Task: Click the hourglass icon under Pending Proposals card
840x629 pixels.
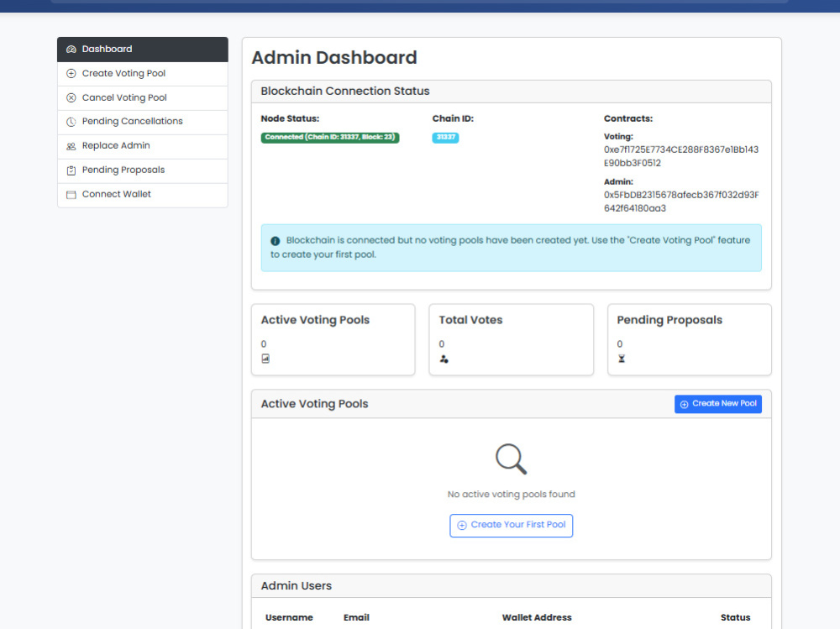Action: pyautogui.click(x=622, y=359)
